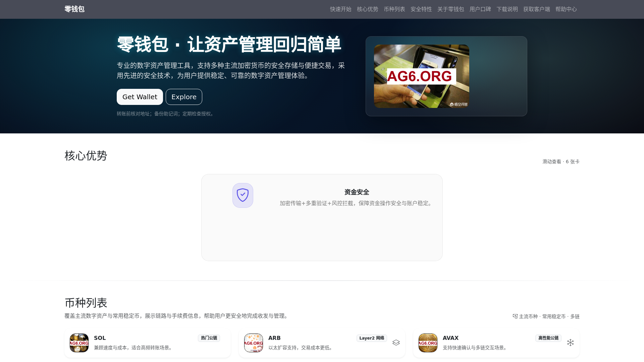The height and width of the screenshot is (362, 644).
Task: Click the 热门公链 tag on SOL
Action: 209,338
